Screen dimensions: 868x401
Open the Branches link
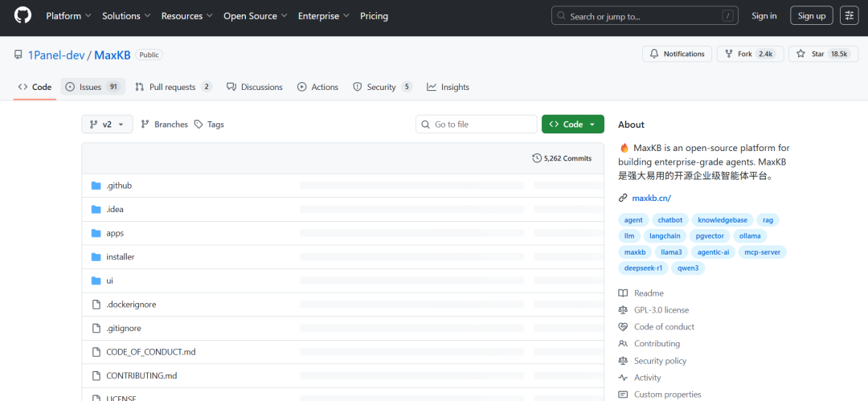click(165, 125)
